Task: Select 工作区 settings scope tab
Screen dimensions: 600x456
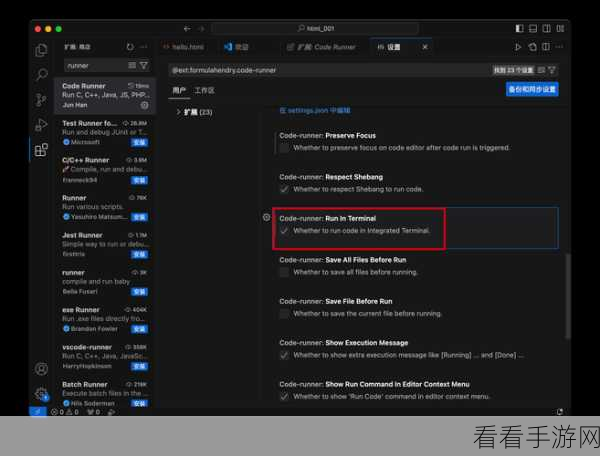Action: pos(204,91)
